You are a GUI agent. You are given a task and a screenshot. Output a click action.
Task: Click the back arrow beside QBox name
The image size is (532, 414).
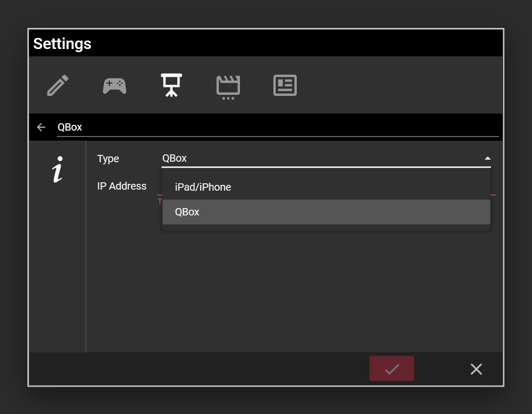pyautogui.click(x=41, y=127)
